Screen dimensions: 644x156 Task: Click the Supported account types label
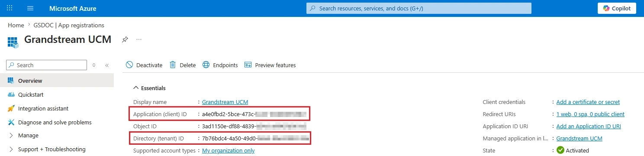point(164,151)
